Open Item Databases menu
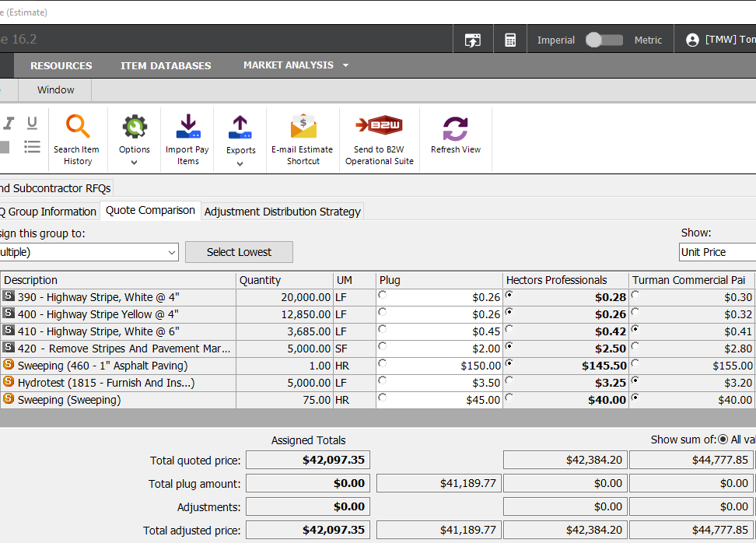Viewport: 756px width, 543px height. tap(166, 65)
